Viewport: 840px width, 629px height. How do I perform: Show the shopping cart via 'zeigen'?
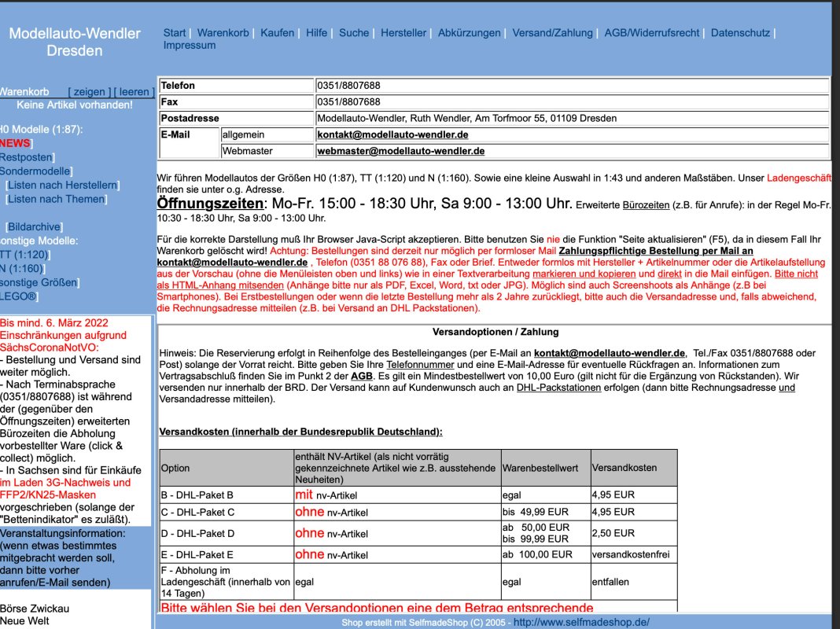tap(89, 92)
